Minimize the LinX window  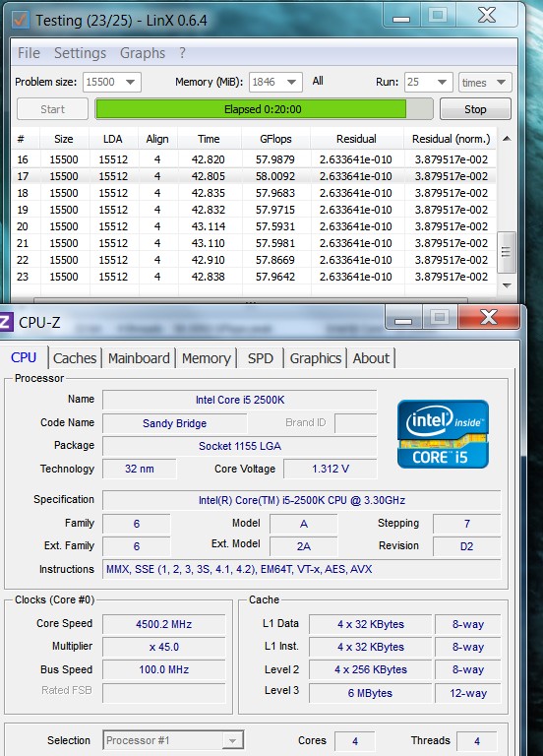pyautogui.click(x=401, y=17)
